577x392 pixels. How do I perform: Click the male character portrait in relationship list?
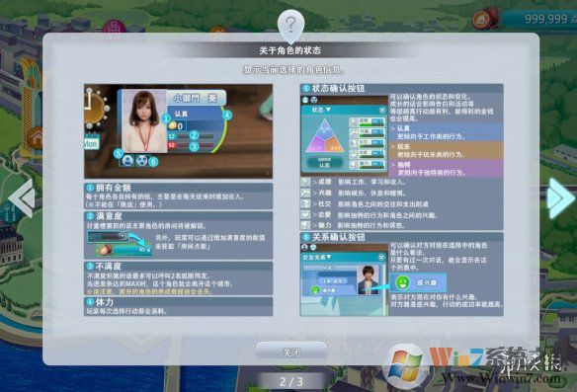pyautogui.click(x=368, y=279)
